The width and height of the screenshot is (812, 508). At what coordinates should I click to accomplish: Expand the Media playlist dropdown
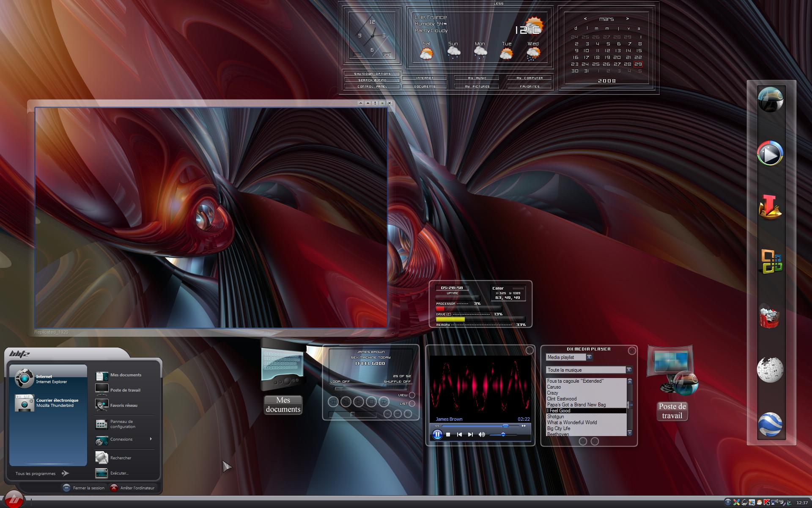coord(590,357)
